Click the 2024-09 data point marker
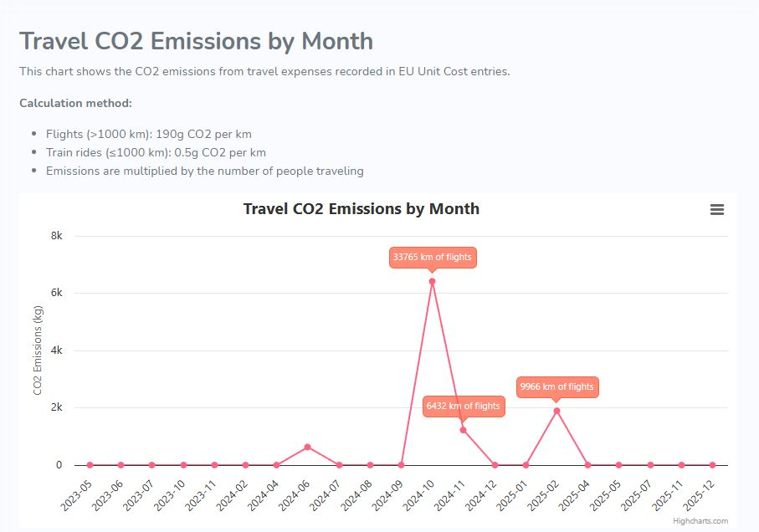759x532 pixels. 401,465
